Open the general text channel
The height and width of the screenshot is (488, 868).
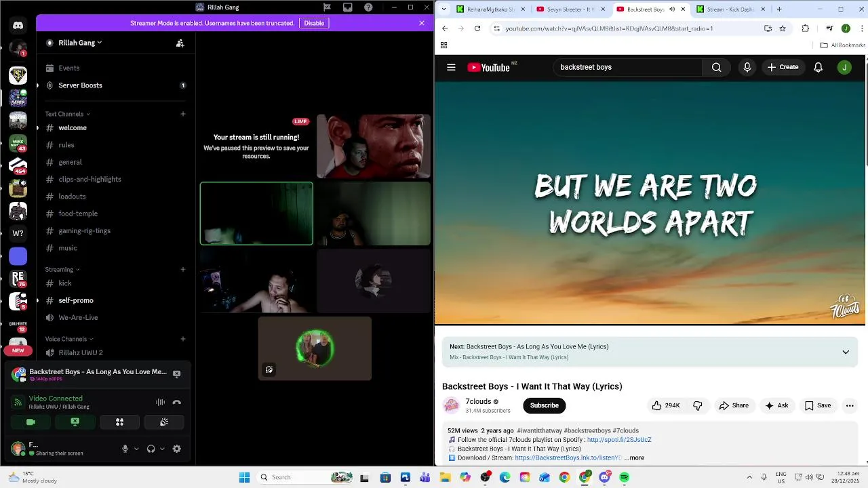pos(70,162)
